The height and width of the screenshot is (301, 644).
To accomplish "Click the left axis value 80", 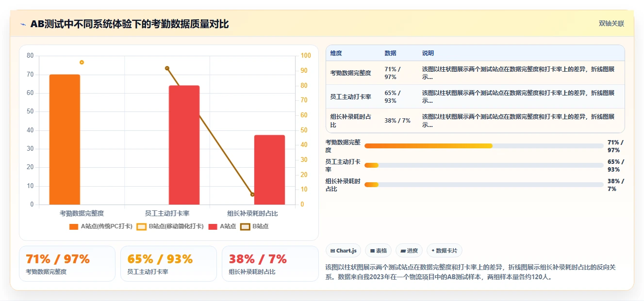I will 31,56.
